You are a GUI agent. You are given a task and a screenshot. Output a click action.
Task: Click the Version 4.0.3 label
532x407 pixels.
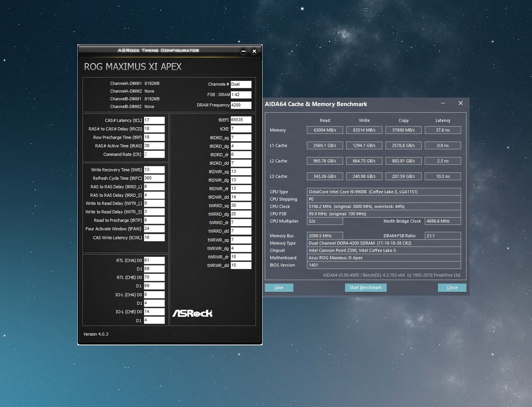[96, 334]
